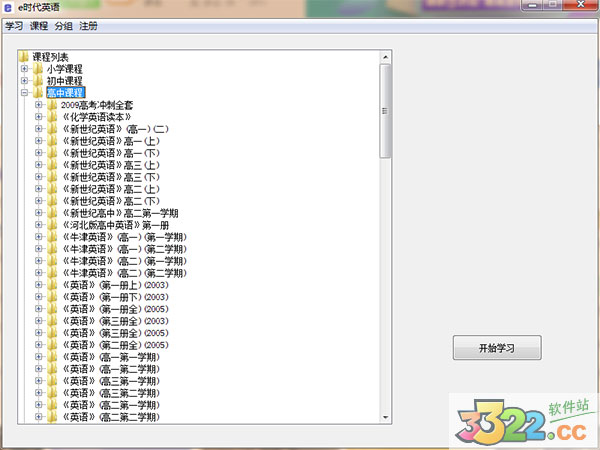The width and height of the screenshot is (600, 450).
Task: Expand the 《新世纪英语》高一(上) node
Action: coord(38,141)
